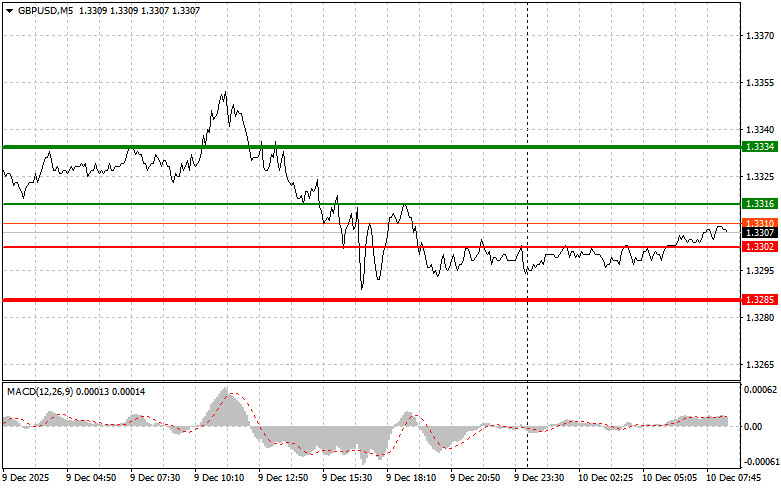This screenshot has width=781, height=489.
Task: Click the OHLC values 1.3309 1.3309 1.3307 1.3307
Action: point(139,10)
